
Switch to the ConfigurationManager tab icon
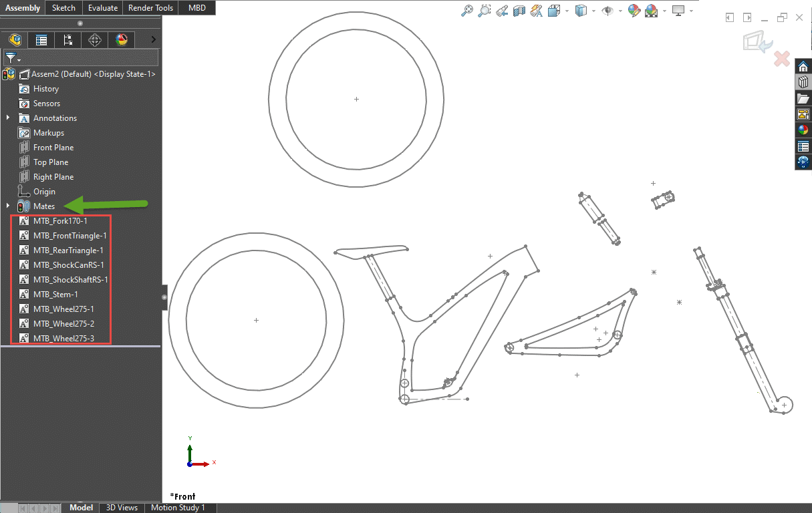68,40
